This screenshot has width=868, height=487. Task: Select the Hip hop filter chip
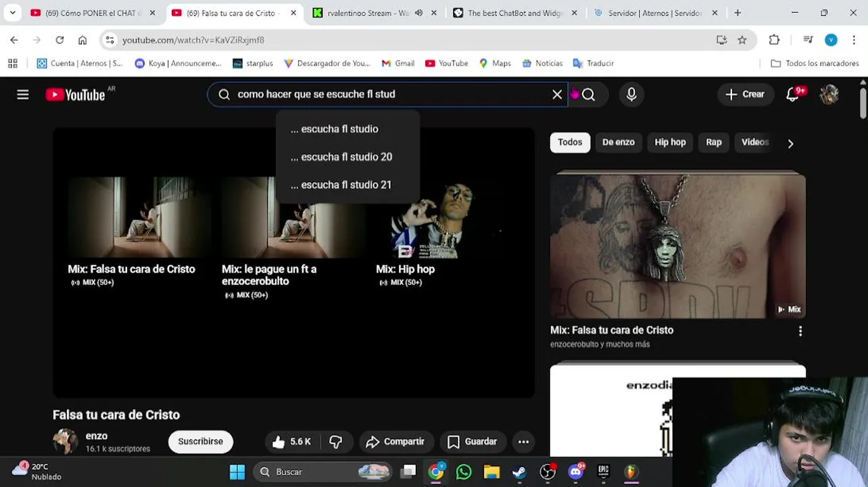coord(670,142)
